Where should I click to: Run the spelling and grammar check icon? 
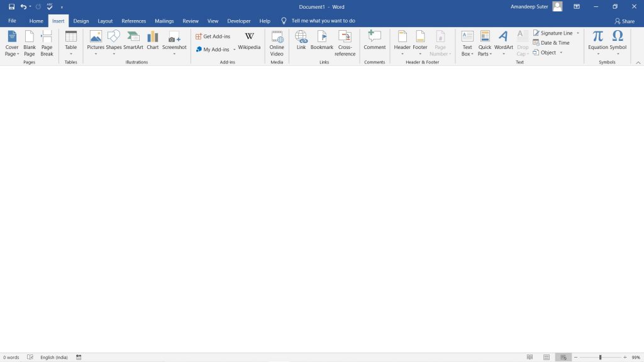(x=50, y=6)
